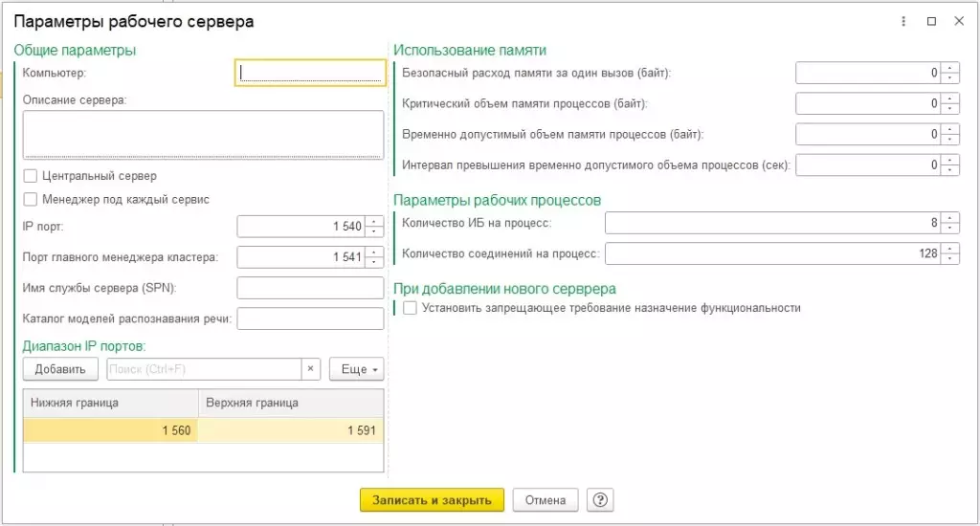The height and width of the screenshot is (526, 980).
Task: Click into the Описание сервера text area
Action: (203, 134)
